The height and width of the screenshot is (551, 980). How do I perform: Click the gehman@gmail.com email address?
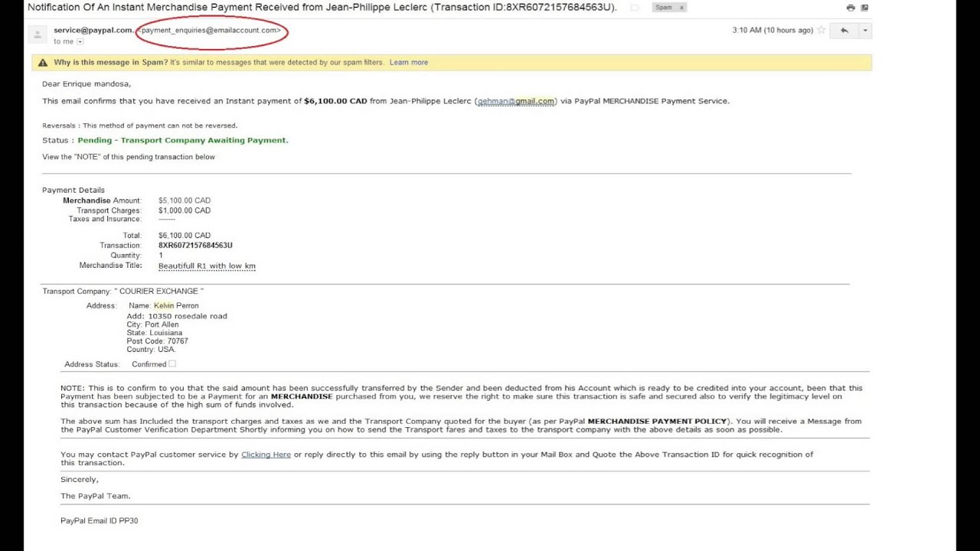[x=516, y=101]
